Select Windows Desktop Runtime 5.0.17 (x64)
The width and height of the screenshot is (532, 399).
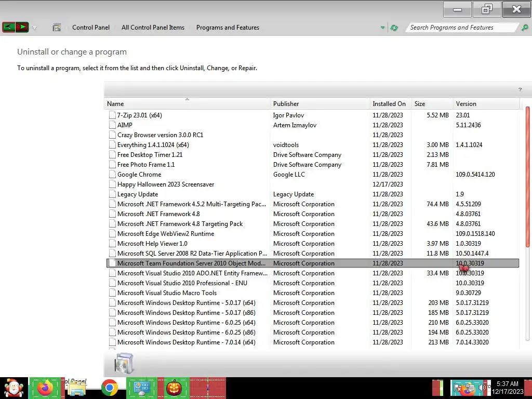click(312, 303)
